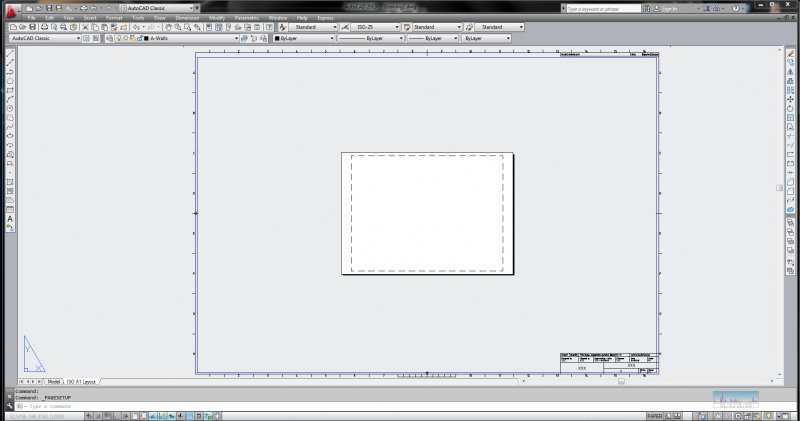Click Save in the Quick Access toolbar
Screen dimensions: 800x421
click(x=49, y=8)
